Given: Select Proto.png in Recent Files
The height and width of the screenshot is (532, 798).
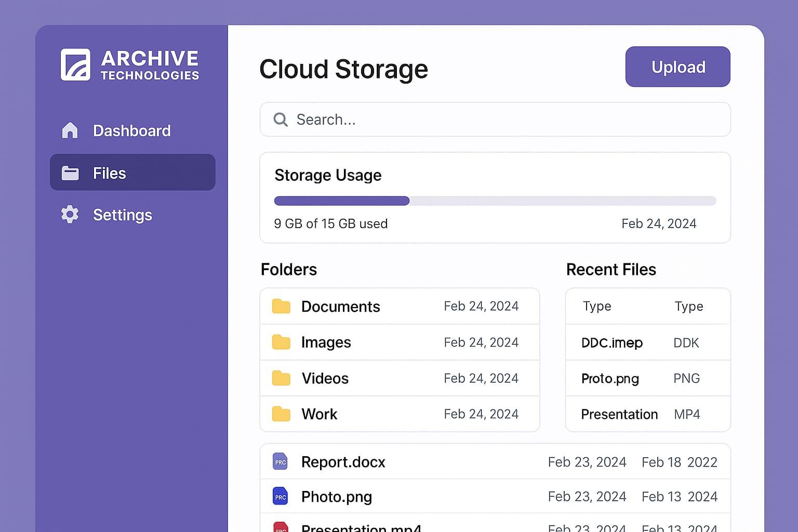Looking at the screenshot, I should pyautogui.click(x=610, y=379).
